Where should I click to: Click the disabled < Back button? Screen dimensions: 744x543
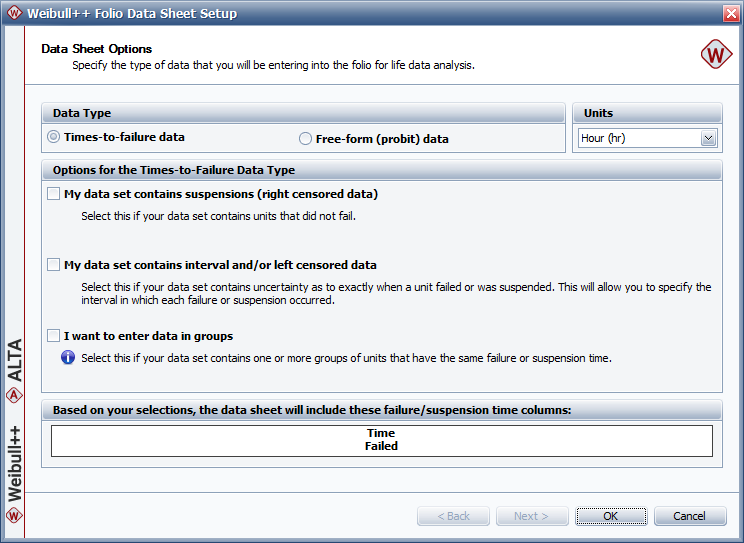pos(453,516)
